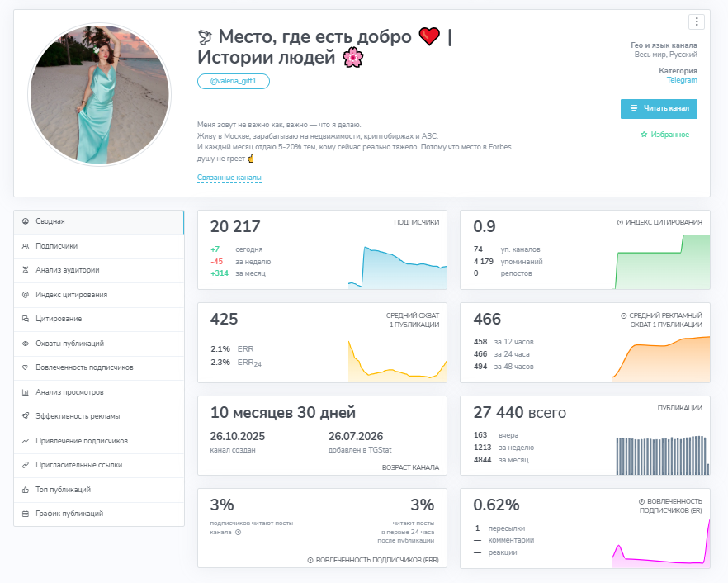Open the Связанные каналы link
728x583 pixels.
tap(229, 178)
